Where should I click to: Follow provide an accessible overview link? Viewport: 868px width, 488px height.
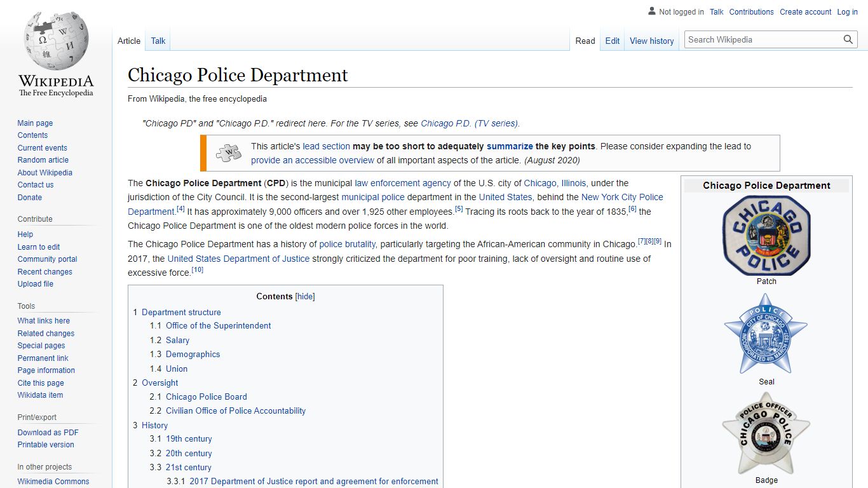click(x=313, y=160)
